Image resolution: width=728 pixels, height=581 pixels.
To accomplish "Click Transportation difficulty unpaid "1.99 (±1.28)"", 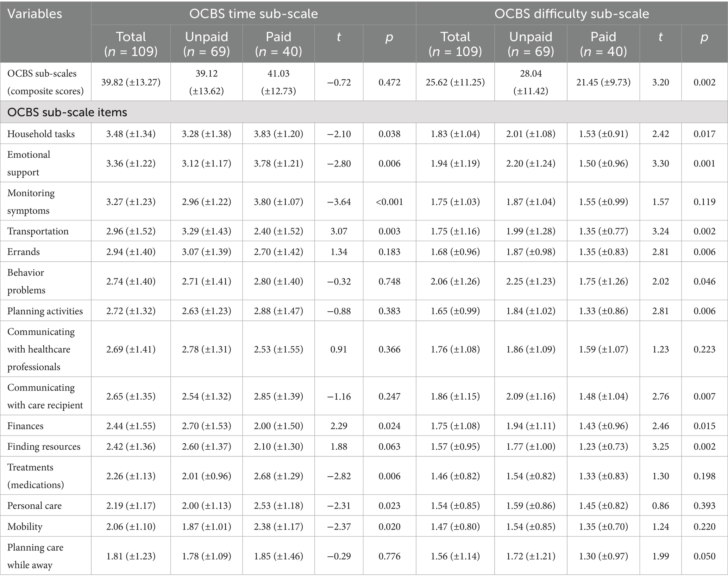I will [x=531, y=231].
